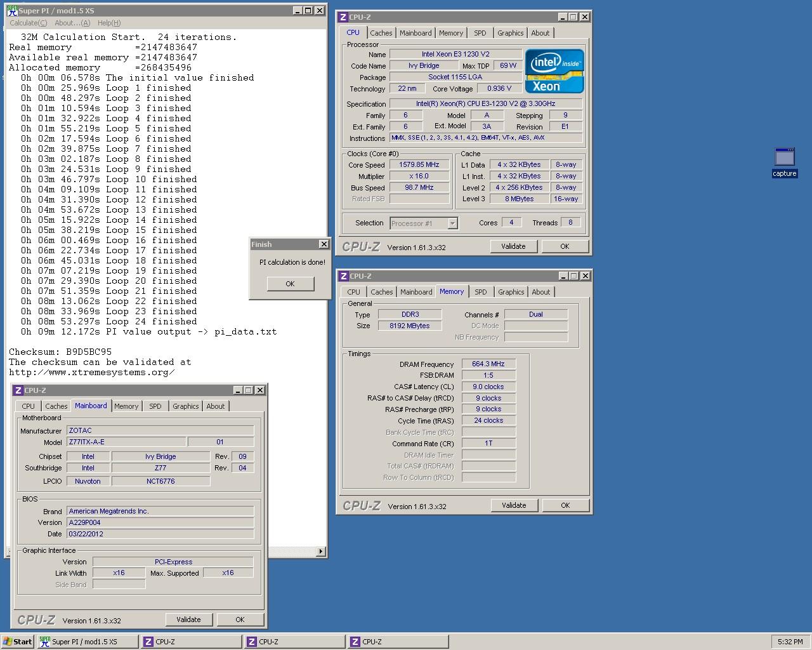Click Validate in the CPU-Z Mainboard window
Viewport: 812px width, 650px height.
188,620
